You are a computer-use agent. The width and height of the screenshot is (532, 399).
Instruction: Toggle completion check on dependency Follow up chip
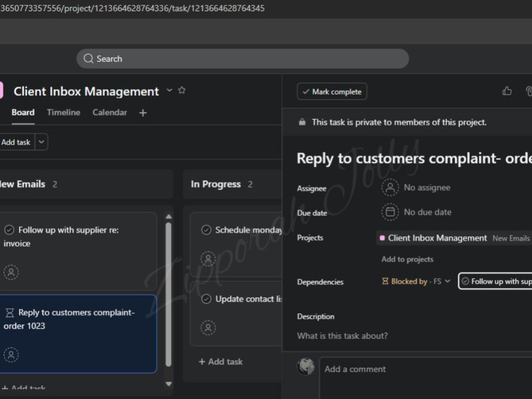465,281
